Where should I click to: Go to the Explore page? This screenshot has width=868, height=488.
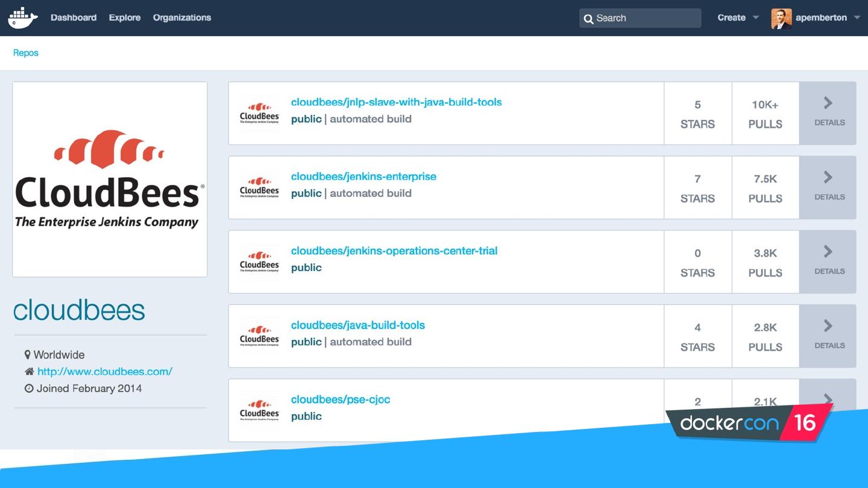[125, 18]
